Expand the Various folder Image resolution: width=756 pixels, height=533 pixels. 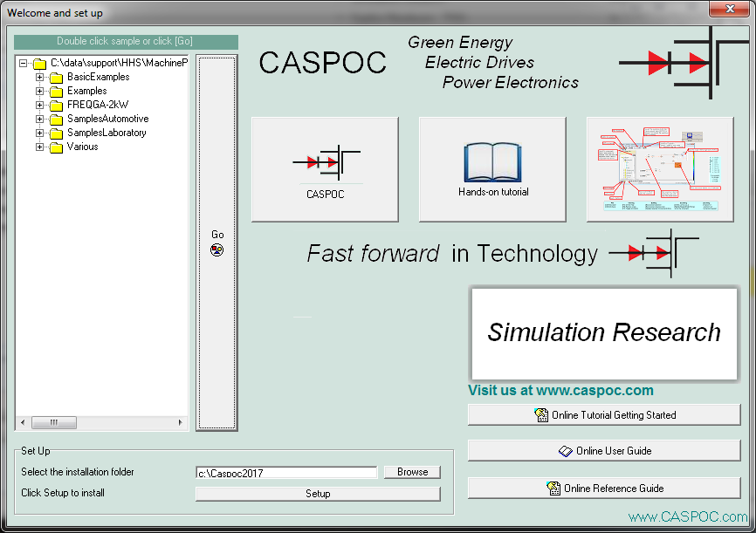tap(39, 147)
